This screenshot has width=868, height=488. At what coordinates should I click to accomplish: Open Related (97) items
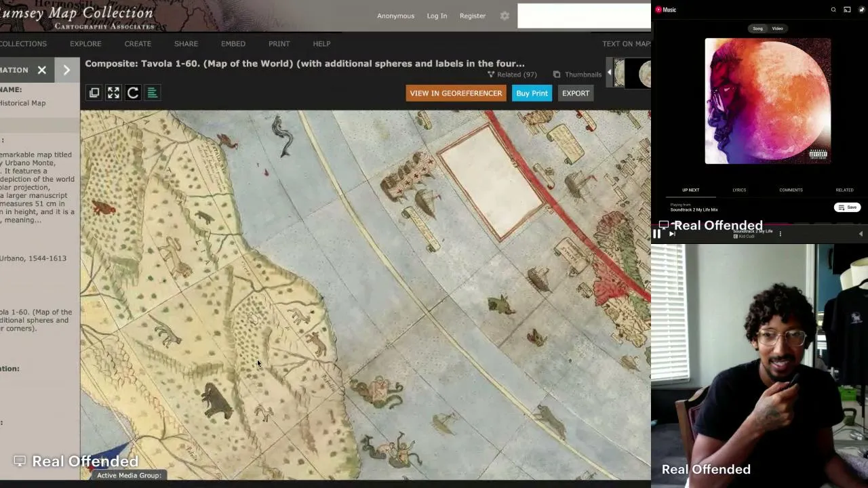(x=512, y=75)
